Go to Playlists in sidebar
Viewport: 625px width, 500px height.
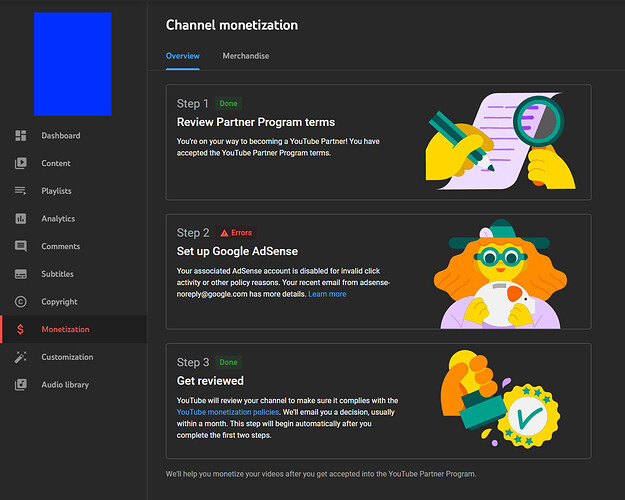click(x=74, y=191)
